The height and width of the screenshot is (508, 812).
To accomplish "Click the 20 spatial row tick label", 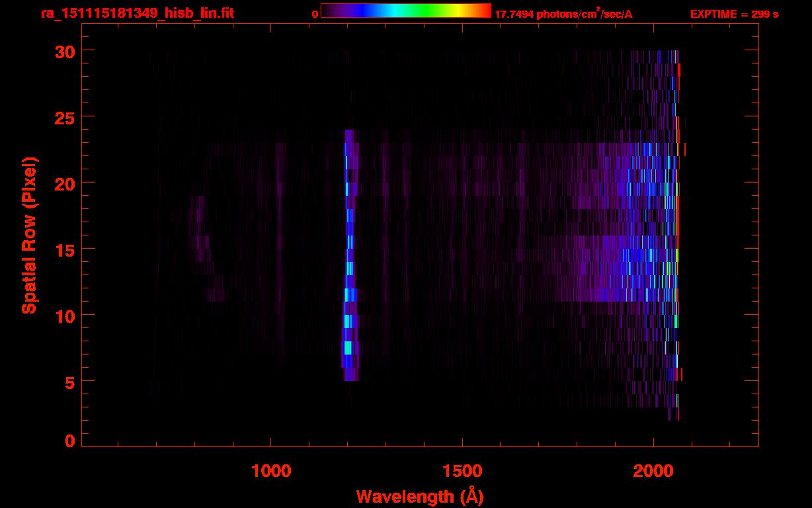I will (x=65, y=183).
